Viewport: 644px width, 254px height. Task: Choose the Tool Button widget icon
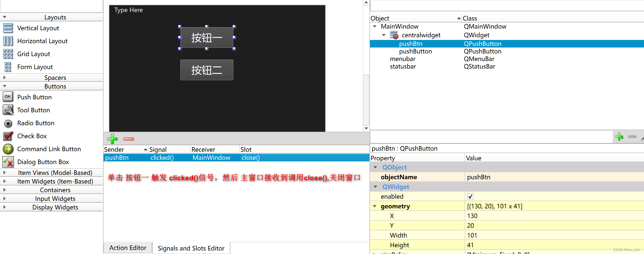point(8,110)
